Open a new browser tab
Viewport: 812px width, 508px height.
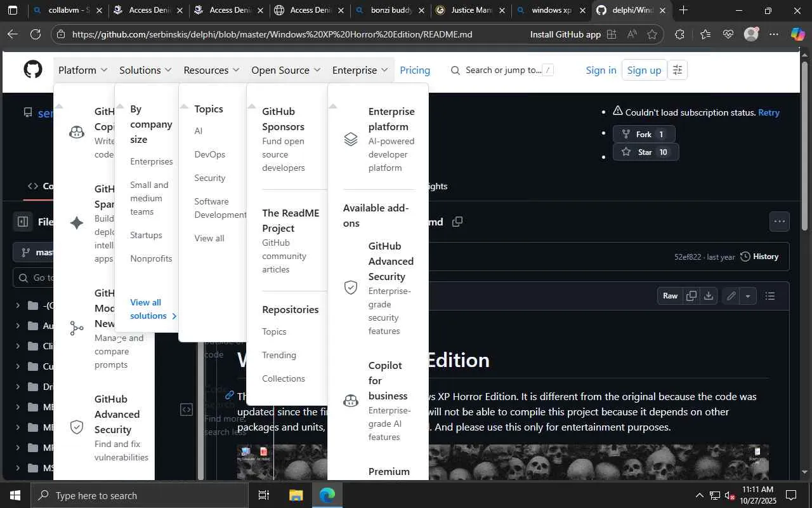[x=683, y=10]
